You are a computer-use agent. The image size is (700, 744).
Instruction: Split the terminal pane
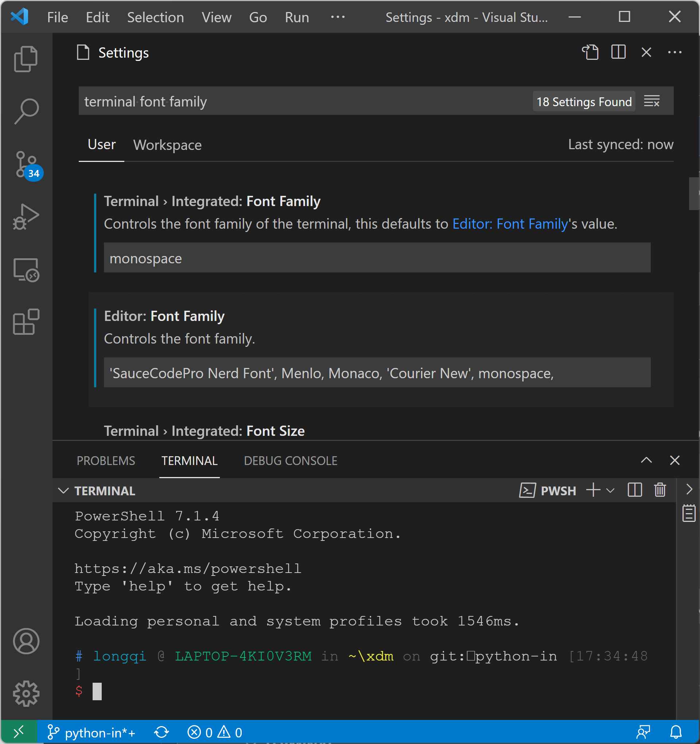pos(634,489)
